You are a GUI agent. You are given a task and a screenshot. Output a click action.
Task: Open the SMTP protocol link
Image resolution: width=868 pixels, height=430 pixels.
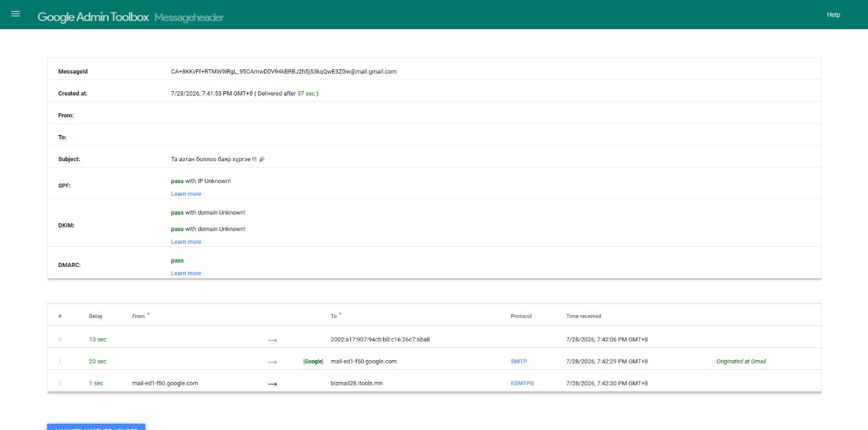[519, 361]
